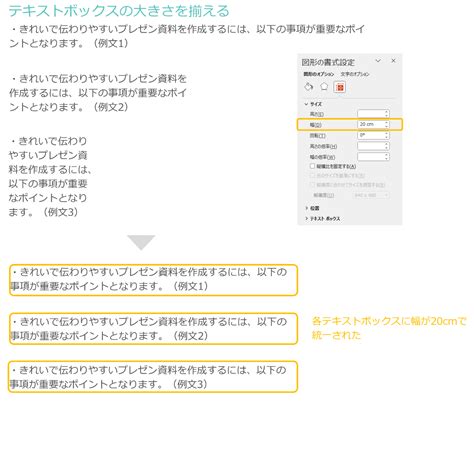The width and height of the screenshot is (474, 451).
Task: Collapse the サイズ section
Action: 313,104
